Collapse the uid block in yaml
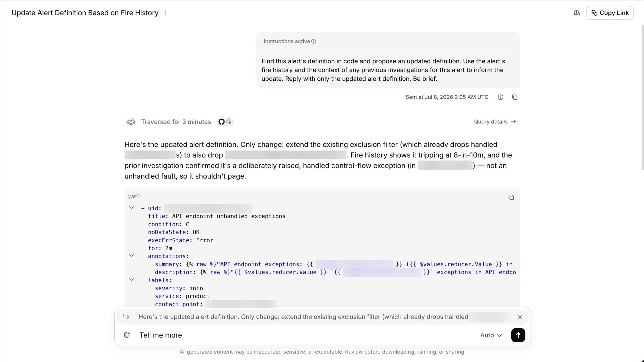 tap(131, 208)
